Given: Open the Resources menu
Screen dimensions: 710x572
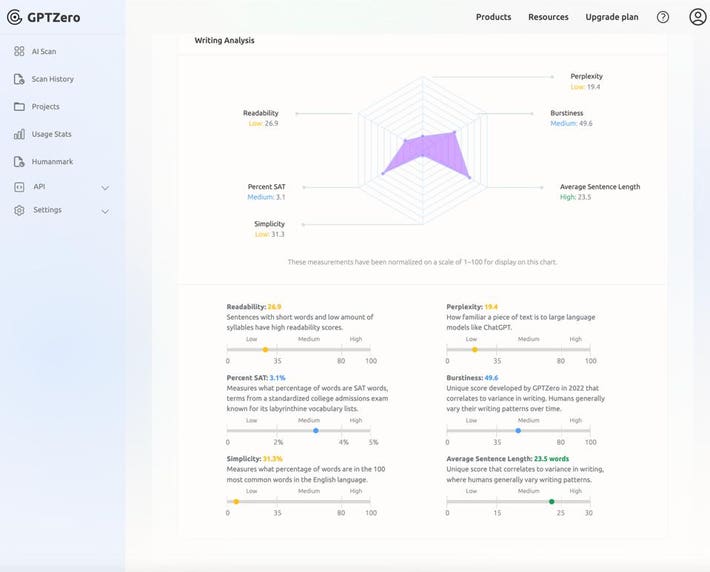Looking at the screenshot, I should [548, 17].
